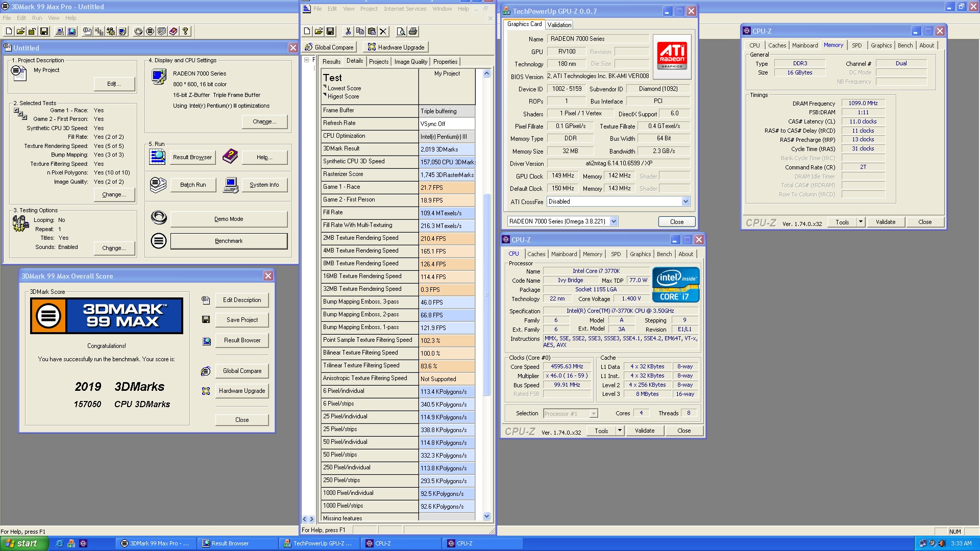This screenshot has height=551, width=980.
Task: Click the Batch Run button
Action: pos(193,185)
